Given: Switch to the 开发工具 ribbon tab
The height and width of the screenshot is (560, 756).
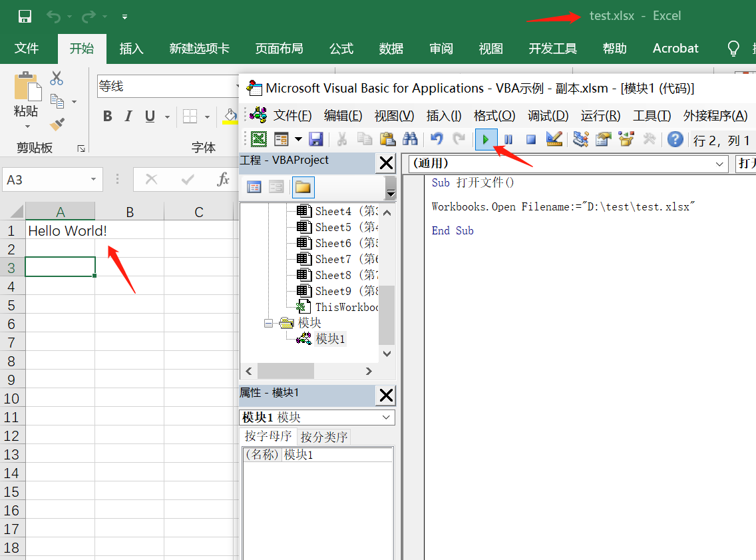Looking at the screenshot, I should [552, 48].
